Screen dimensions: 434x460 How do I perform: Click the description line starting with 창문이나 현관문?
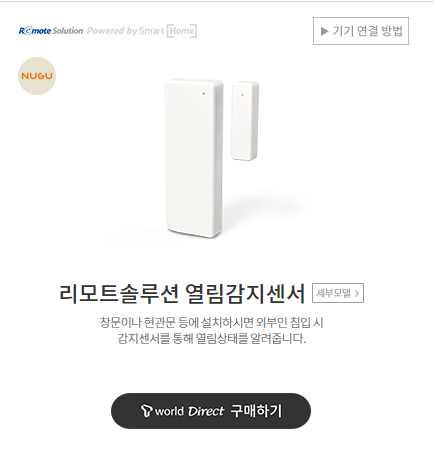tap(212, 322)
